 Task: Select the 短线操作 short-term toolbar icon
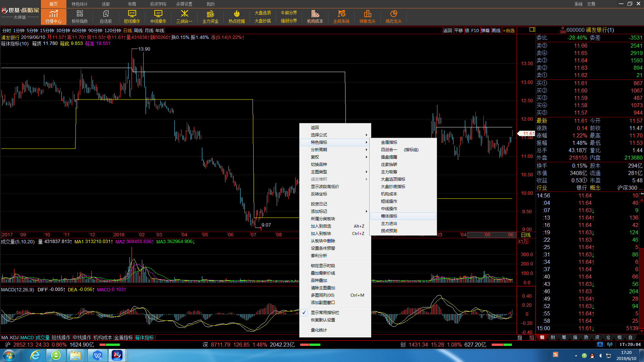tap(132, 16)
